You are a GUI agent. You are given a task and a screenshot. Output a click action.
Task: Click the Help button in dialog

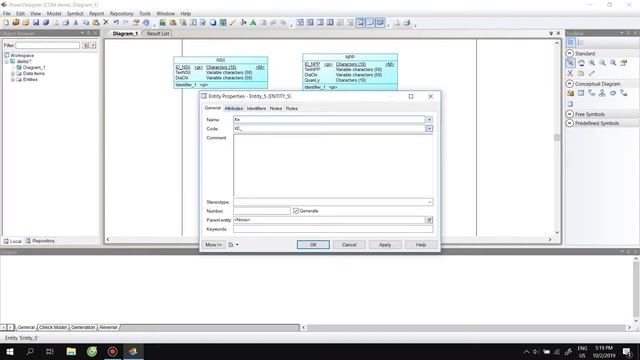pyautogui.click(x=421, y=245)
